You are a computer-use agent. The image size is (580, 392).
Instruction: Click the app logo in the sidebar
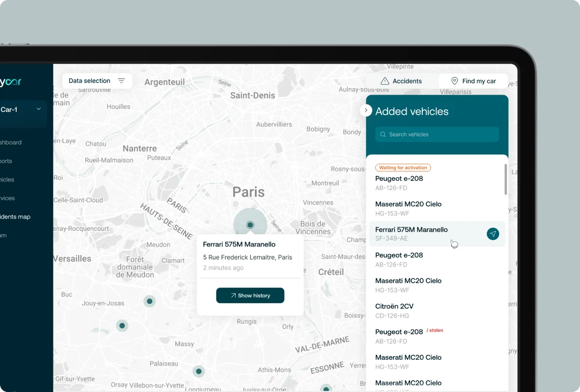pos(11,81)
